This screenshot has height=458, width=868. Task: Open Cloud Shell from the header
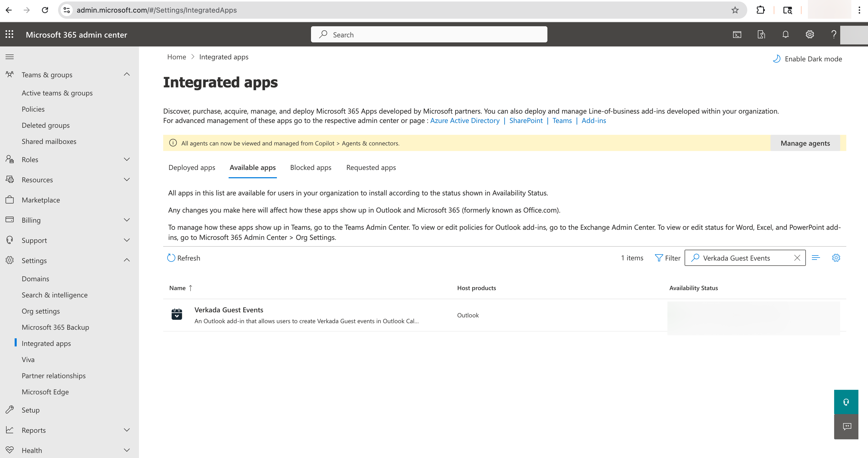[737, 34]
